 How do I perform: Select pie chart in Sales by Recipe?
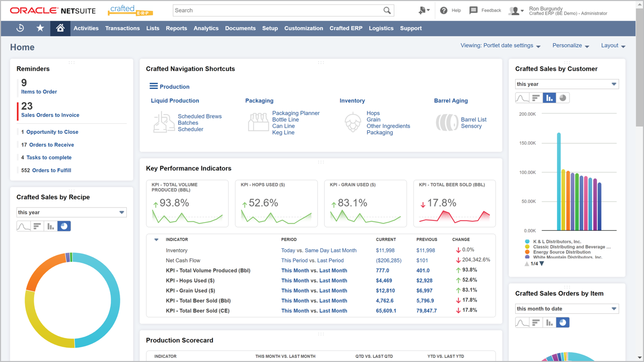(x=64, y=226)
